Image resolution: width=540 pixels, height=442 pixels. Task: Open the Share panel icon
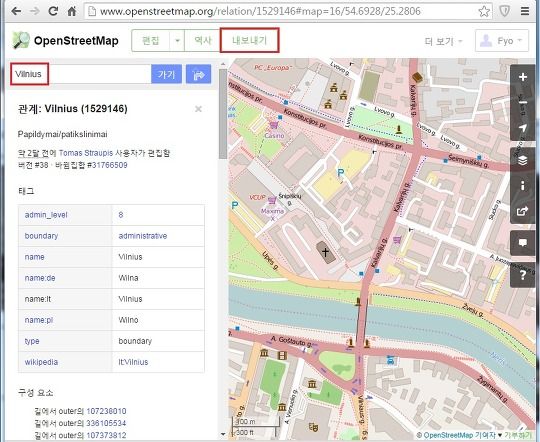(522, 211)
